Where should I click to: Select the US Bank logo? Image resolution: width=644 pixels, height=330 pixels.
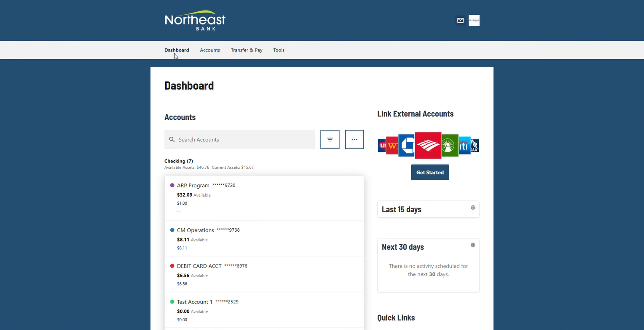(x=382, y=146)
